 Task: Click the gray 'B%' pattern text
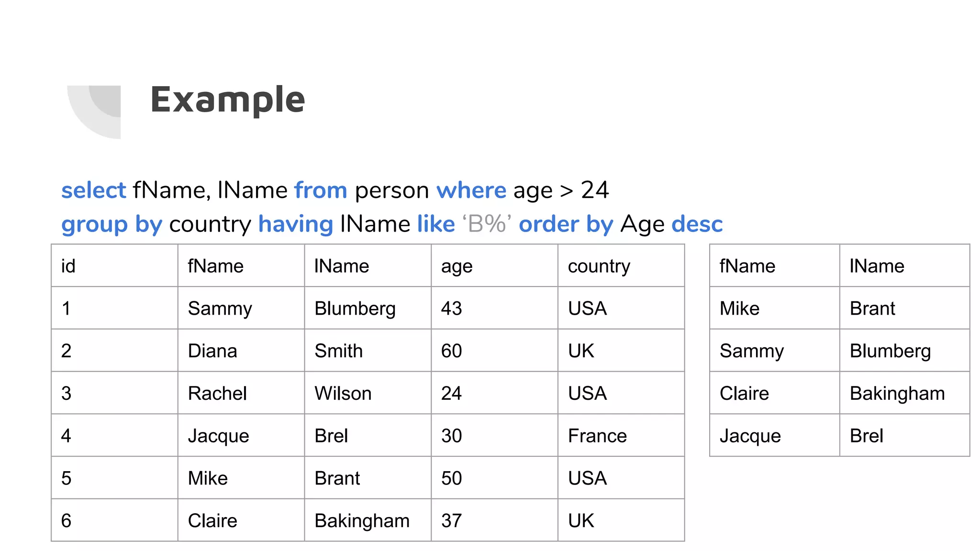487,224
